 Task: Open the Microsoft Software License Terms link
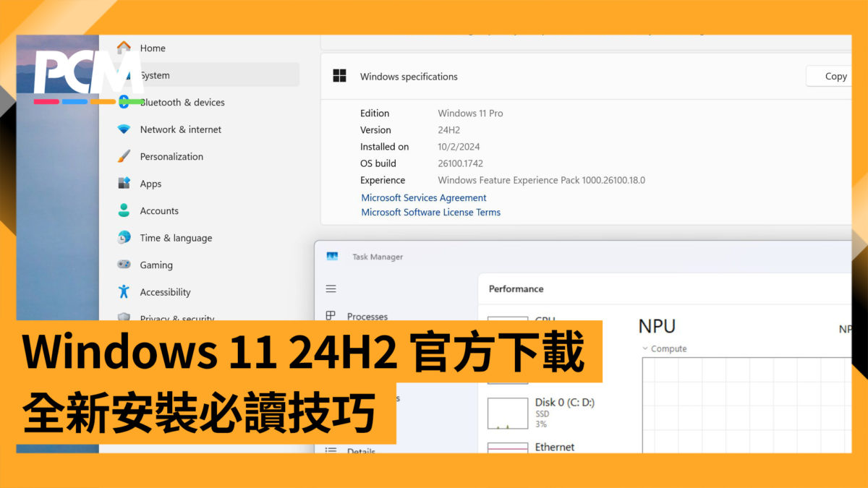tap(430, 212)
